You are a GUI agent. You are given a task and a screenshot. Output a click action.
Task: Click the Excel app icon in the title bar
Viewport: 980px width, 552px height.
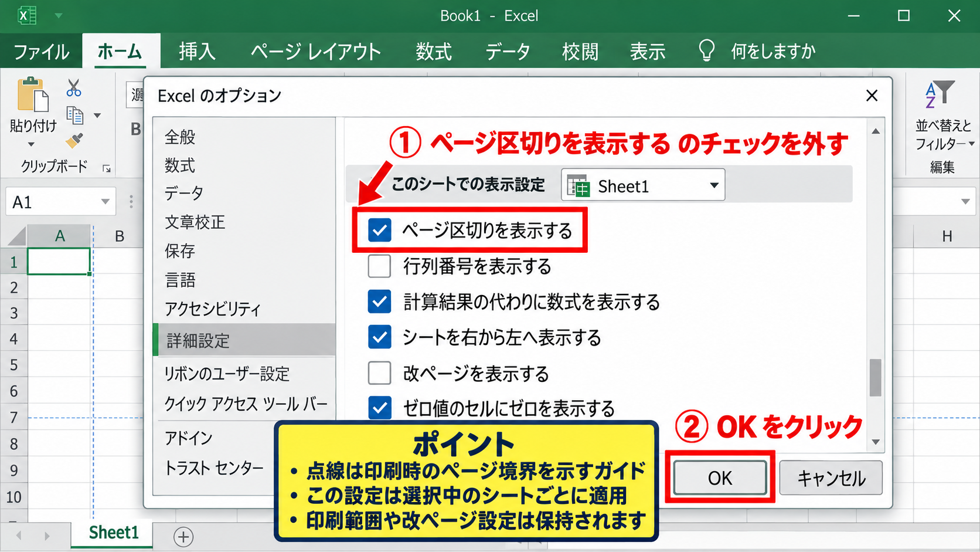click(x=26, y=15)
